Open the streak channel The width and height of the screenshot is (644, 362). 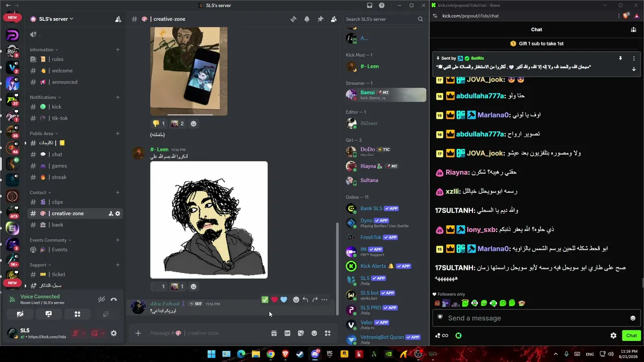coord(75,177)
